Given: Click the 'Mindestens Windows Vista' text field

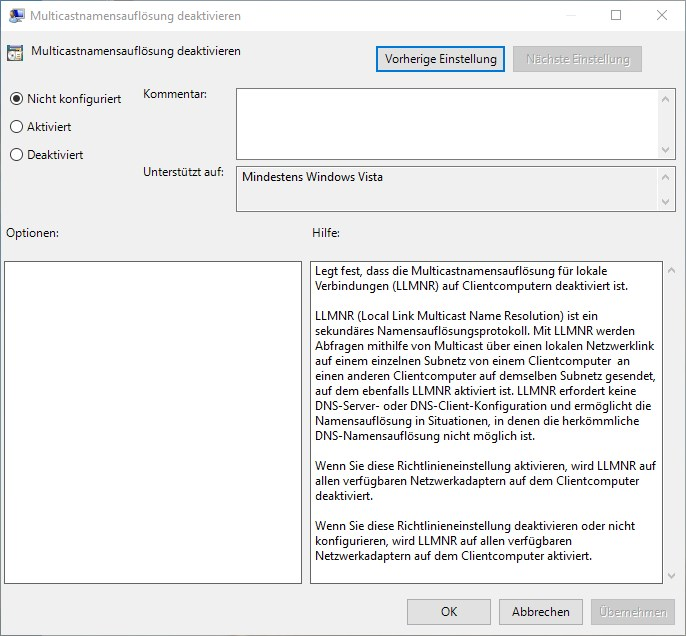Looking at the screenshot, I should (x=447, y=189).
